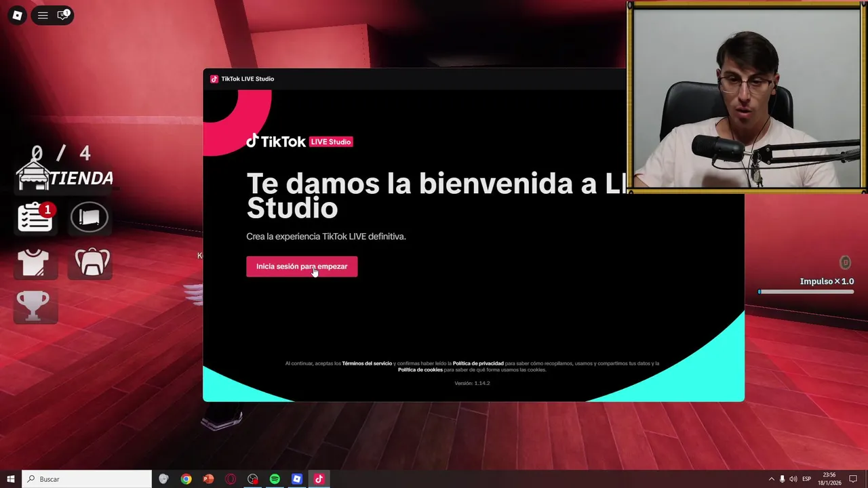
Task: Open the 'Términos del servicio' link
Action: coord(367,363)
